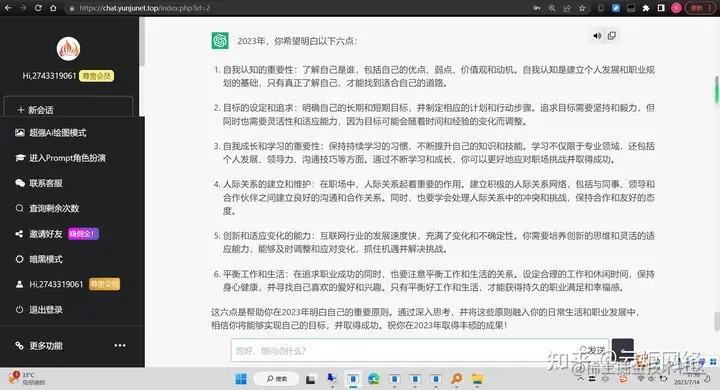Click the ChatGPT logo beside the response
Image resolution: width=720 pixels, height=390 pixels.
click(220, 40)
